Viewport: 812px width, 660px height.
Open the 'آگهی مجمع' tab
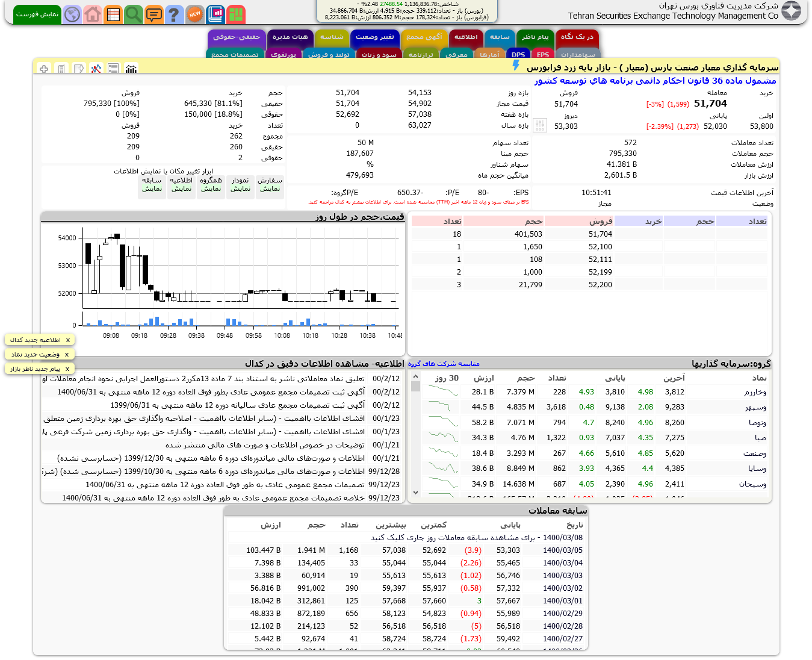(x=424, y=37)
